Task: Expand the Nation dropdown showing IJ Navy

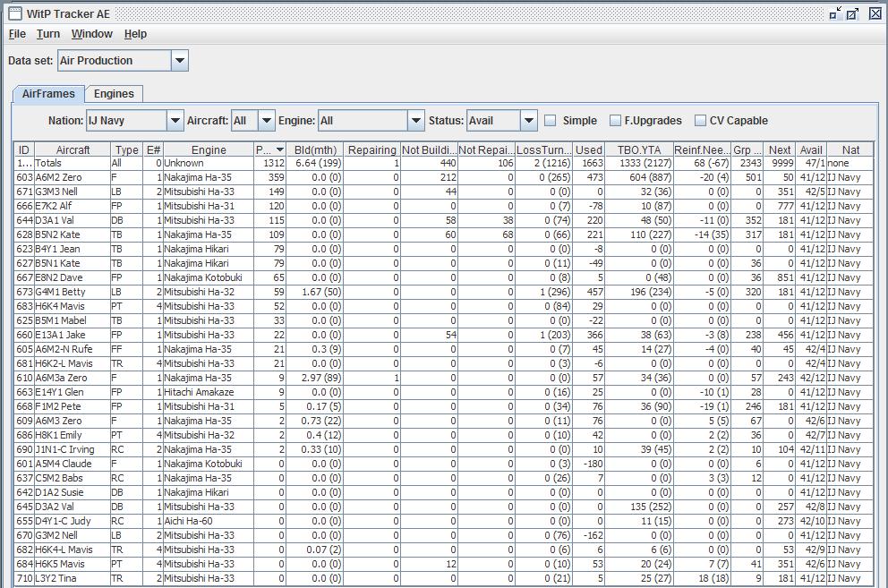Action: pyautogui.click(x=175, y=121)
